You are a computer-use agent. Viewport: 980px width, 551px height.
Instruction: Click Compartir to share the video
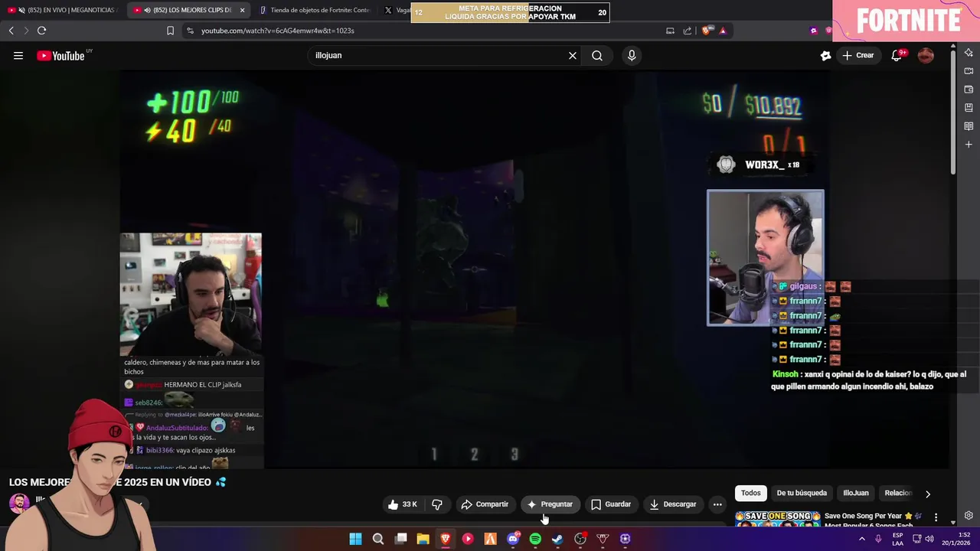pyautogui.click(x=485, y=504)
